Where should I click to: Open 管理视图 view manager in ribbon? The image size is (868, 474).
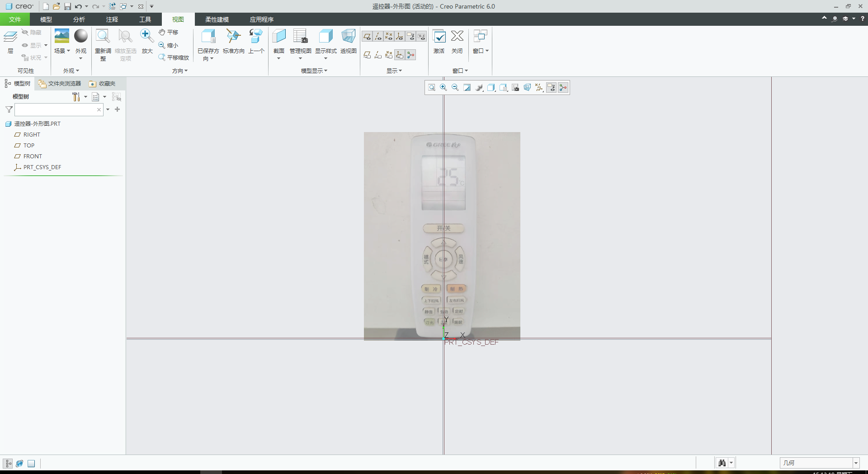pyautogui.click(x=300, y=37)
